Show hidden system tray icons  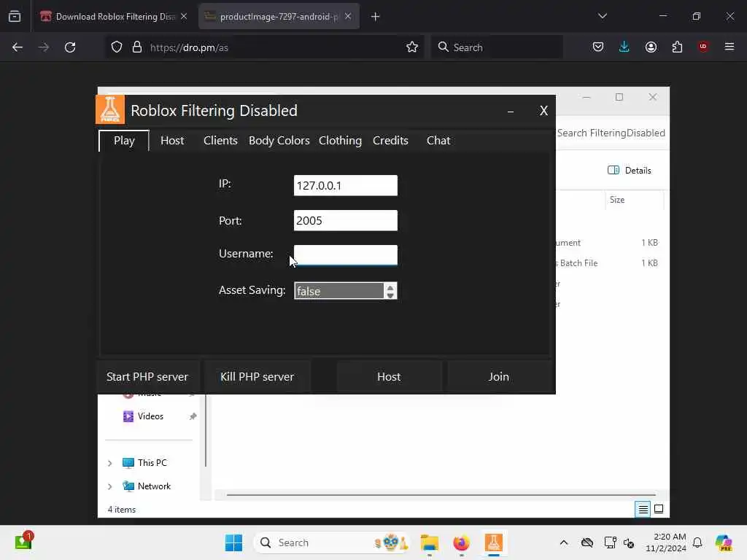tap(564, 542)
